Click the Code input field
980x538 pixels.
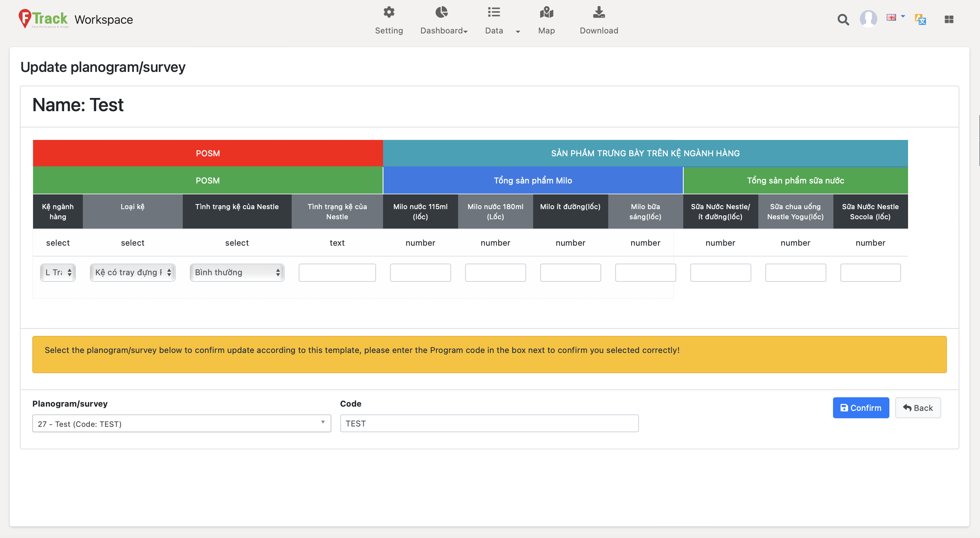[x=489, y=423]
